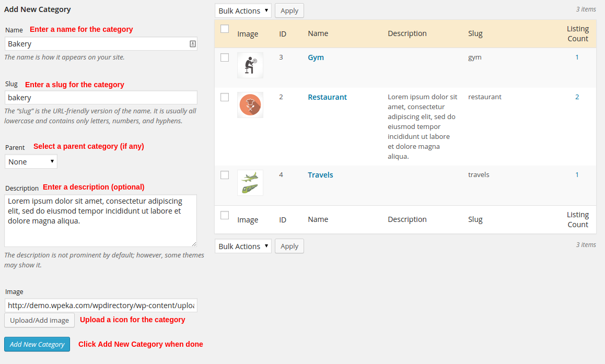Viewport: 605px width, 364px height.
Task: Toggle the select-all checkbox in the table footer
Action: coord(225,215)
